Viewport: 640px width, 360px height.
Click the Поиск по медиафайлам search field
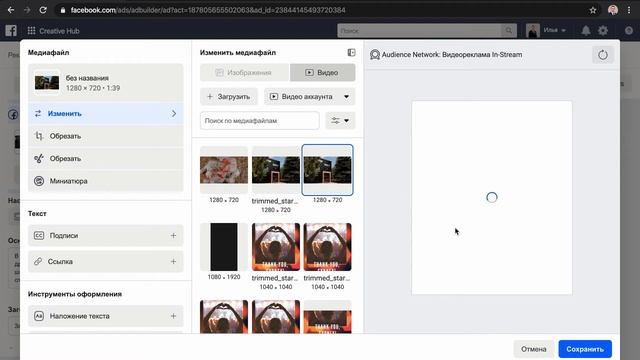[x=260, y=120]
